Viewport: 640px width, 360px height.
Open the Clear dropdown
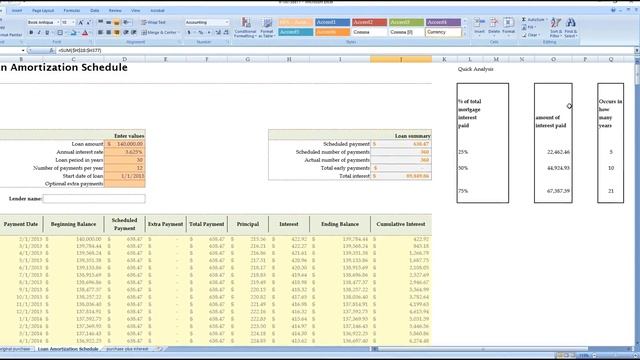pyautogui.click(x=530, y=35)
